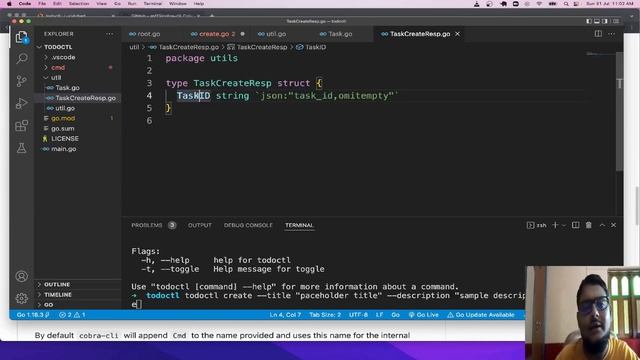Change Tab Size: 2 indentation setting
This screenshot has width=640, height=360.
(x=325, y=315)
